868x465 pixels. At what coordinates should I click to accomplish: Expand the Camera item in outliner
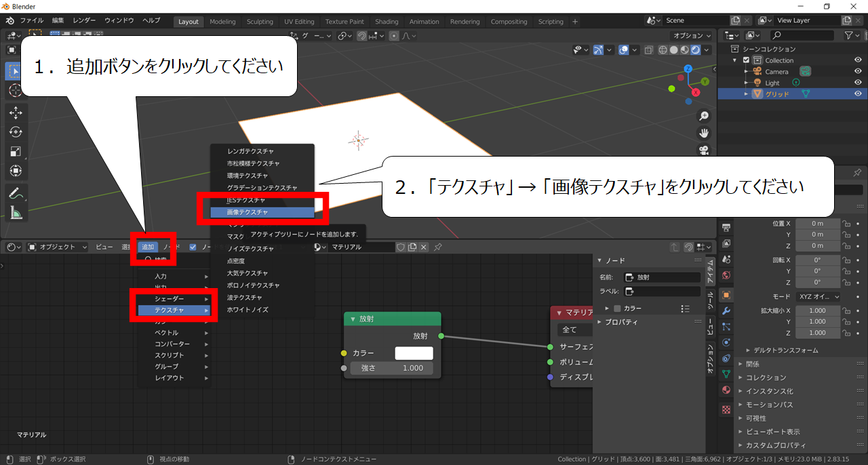(747, 71)
